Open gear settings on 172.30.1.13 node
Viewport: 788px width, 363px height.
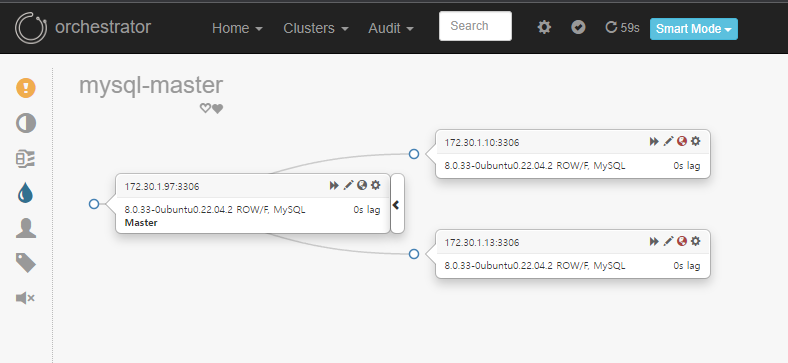[x=696, y=241]
